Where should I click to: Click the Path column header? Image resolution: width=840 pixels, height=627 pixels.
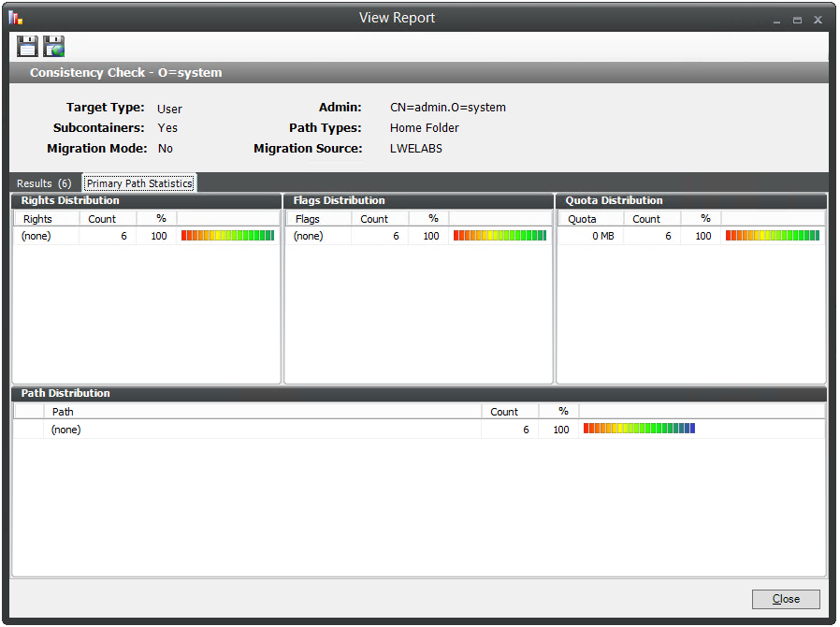click(263, 412)
